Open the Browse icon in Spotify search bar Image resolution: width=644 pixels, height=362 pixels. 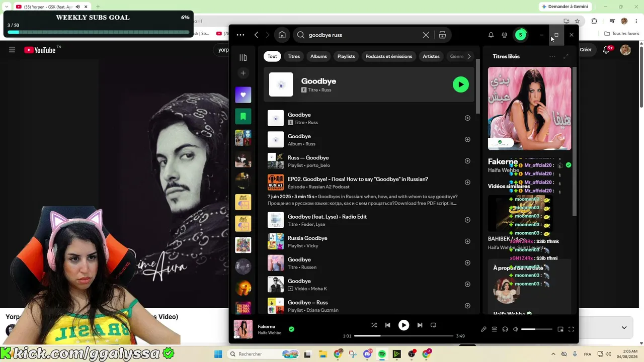[442, 35]
